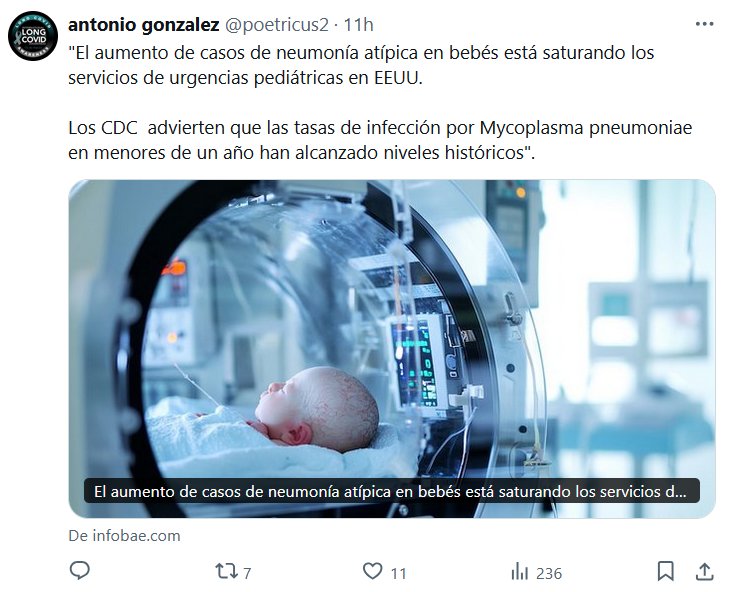The width and height of the screenshot is (734, 592).
Task: Open the three-dot more options menu
Action: (x=704, y=24)
